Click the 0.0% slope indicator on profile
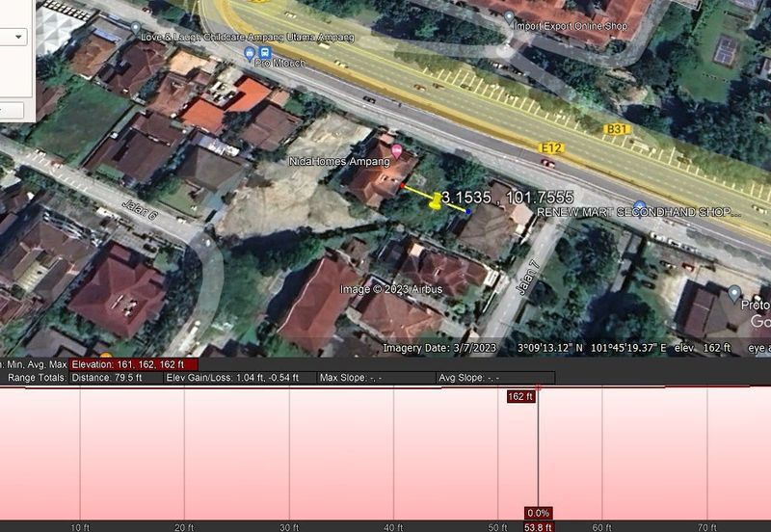The width and height of the screenshot is (771, 532). coord(538,513)
